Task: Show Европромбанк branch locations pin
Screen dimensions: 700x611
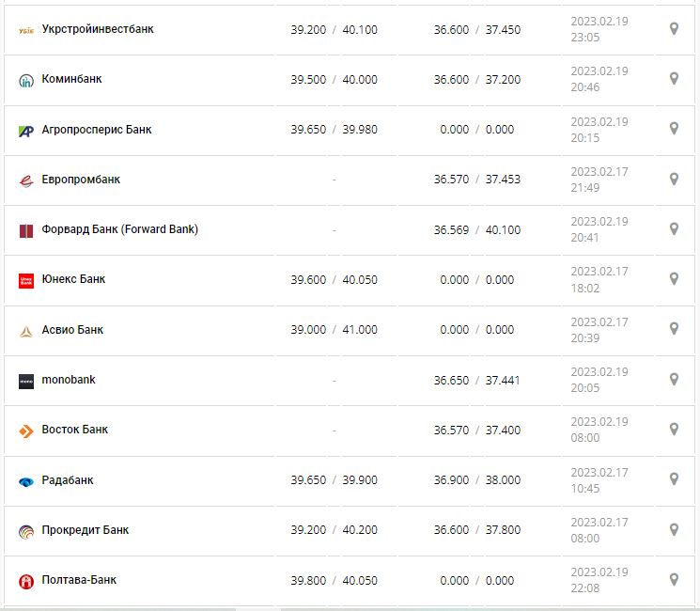Action: pyautogui.click(x=674, y=179)
